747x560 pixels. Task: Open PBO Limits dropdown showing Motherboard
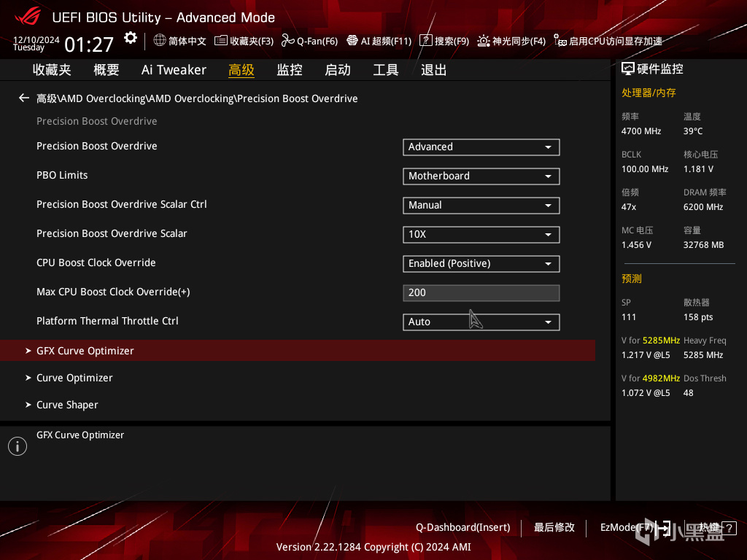pos(481,176)
